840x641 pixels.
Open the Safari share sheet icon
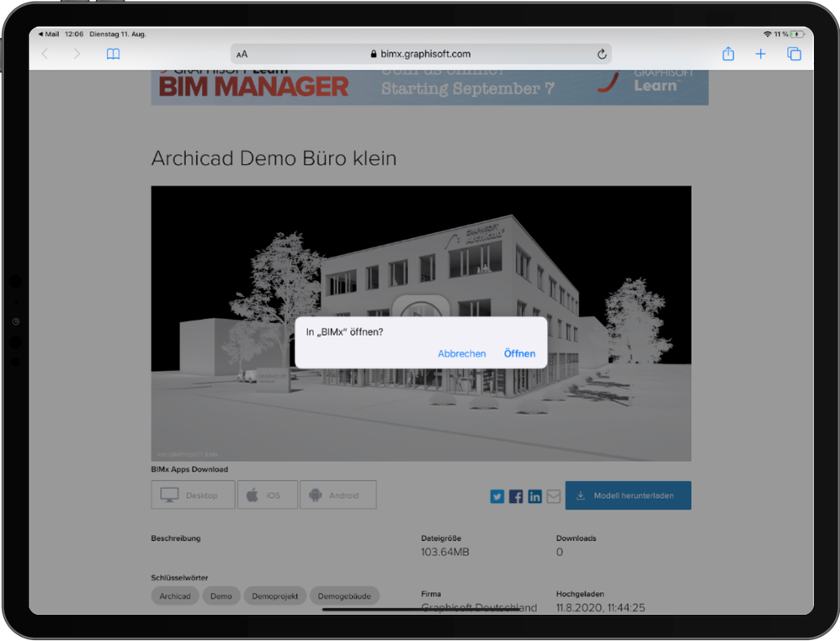click(x=728, y=54)
